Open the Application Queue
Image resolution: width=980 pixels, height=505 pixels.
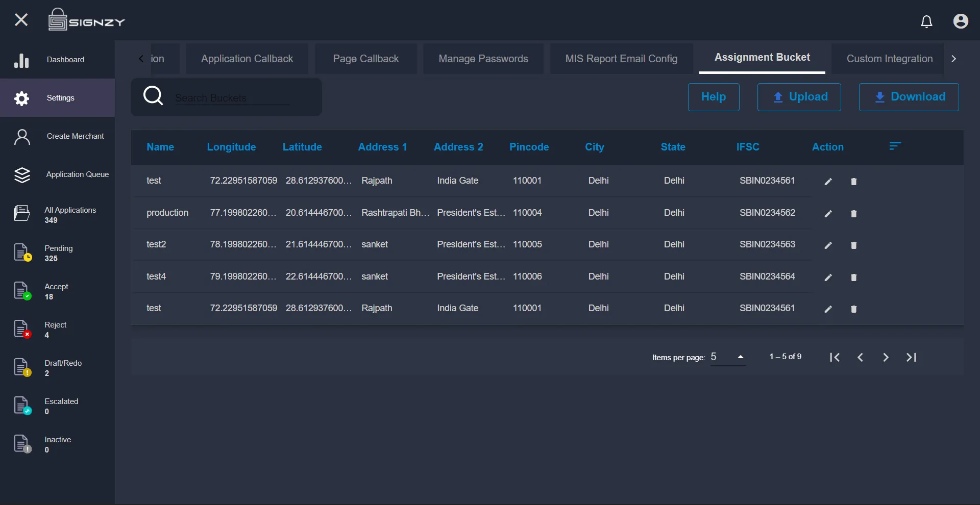57,174
